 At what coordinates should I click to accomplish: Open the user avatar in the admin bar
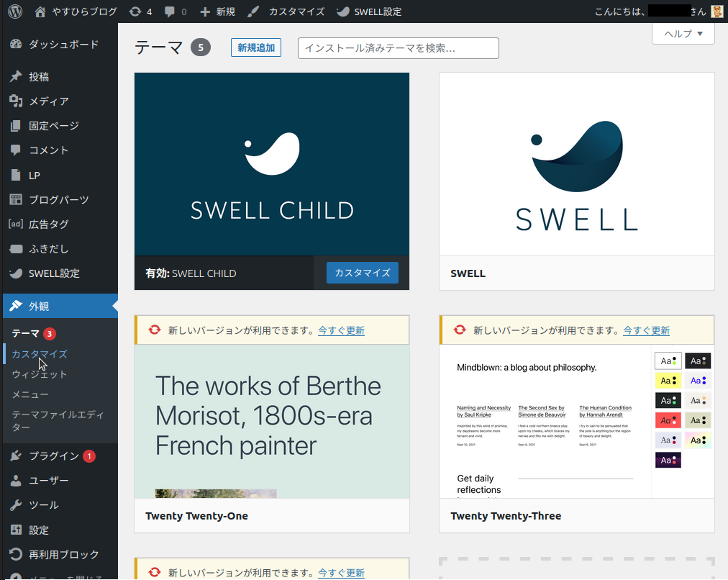click(x=717, y=11)
